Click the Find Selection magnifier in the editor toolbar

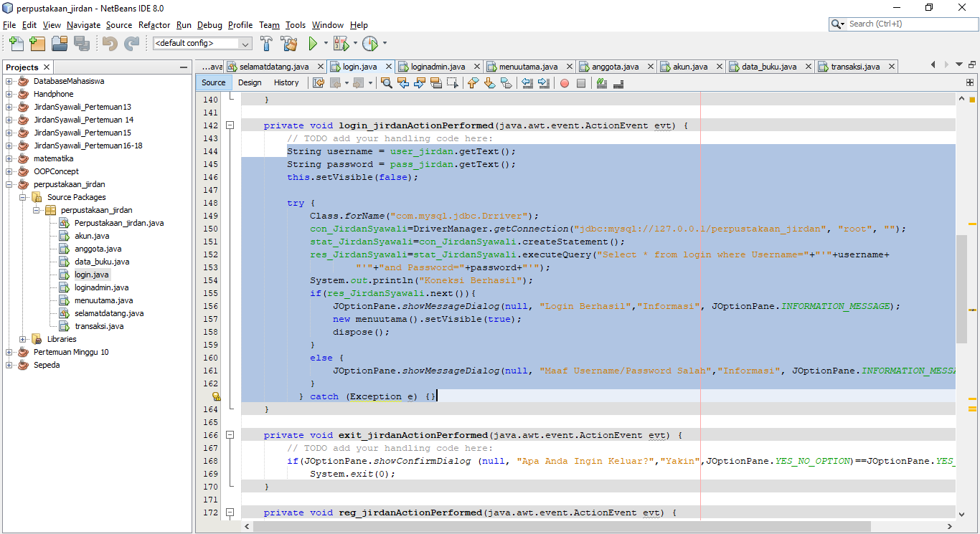(387, 82)
